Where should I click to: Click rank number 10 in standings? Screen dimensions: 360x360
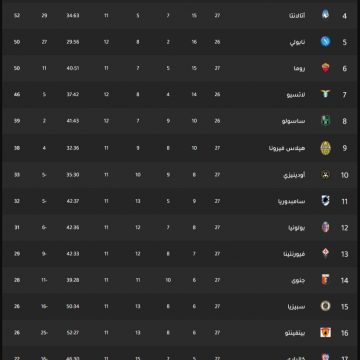tap(345, 175)
